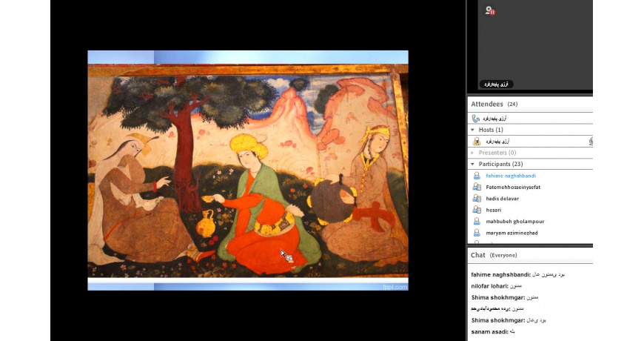Expand the Presenters (0) group

(473, 153)
